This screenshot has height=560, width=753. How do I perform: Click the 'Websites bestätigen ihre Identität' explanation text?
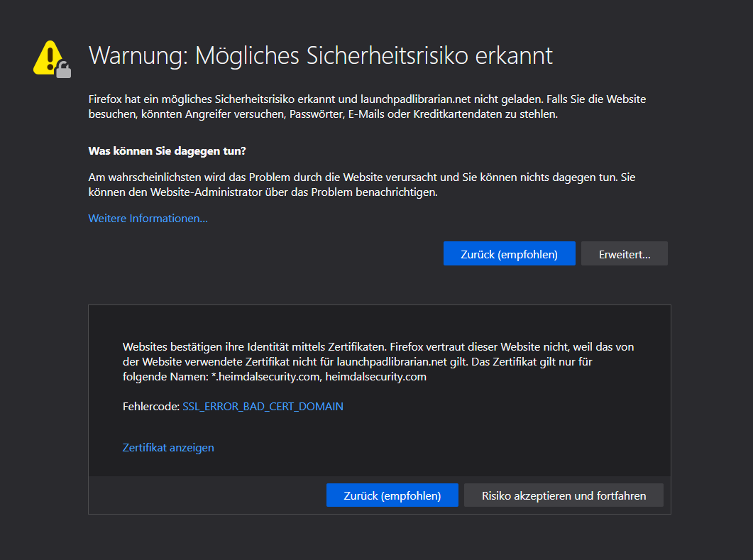pos(378,362)
